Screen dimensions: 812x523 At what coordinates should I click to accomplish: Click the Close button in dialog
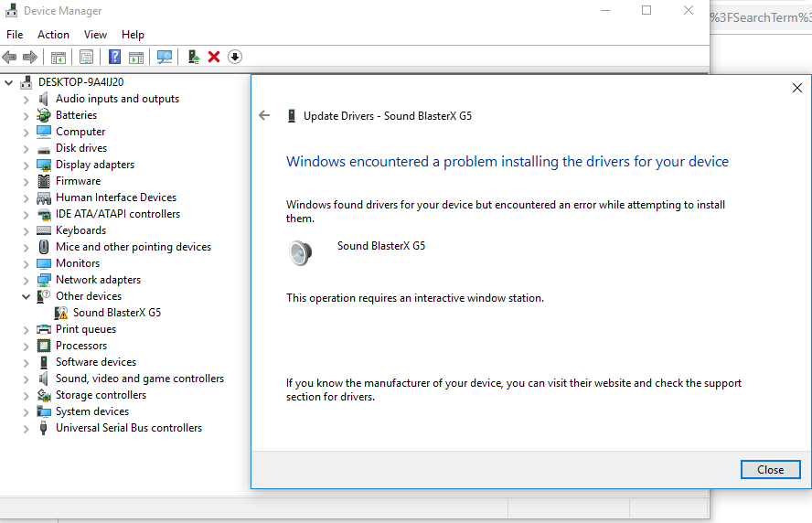coord(770,470)
